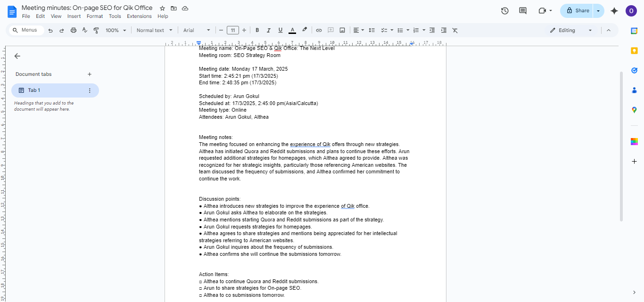Open the text color picker

click(x=292, y=30)
